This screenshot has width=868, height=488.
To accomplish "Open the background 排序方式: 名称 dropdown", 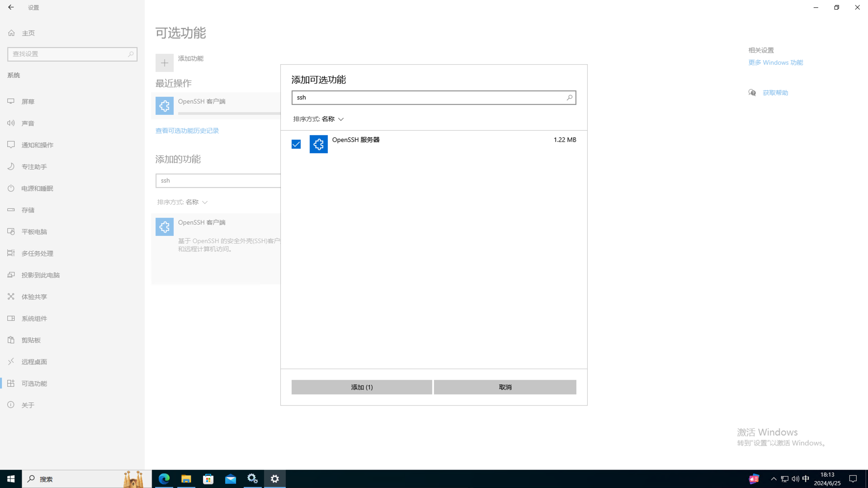I will (x=182, y=202).
